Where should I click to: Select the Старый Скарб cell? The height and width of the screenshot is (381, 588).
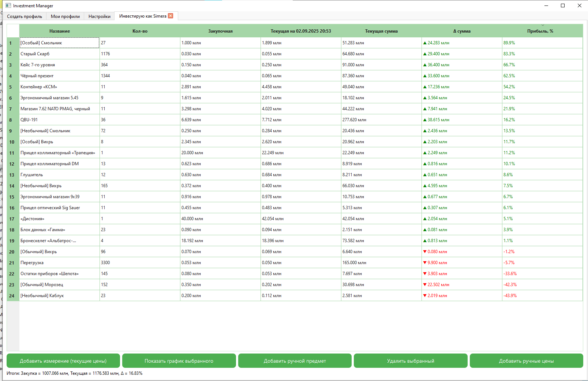point(60,54)
